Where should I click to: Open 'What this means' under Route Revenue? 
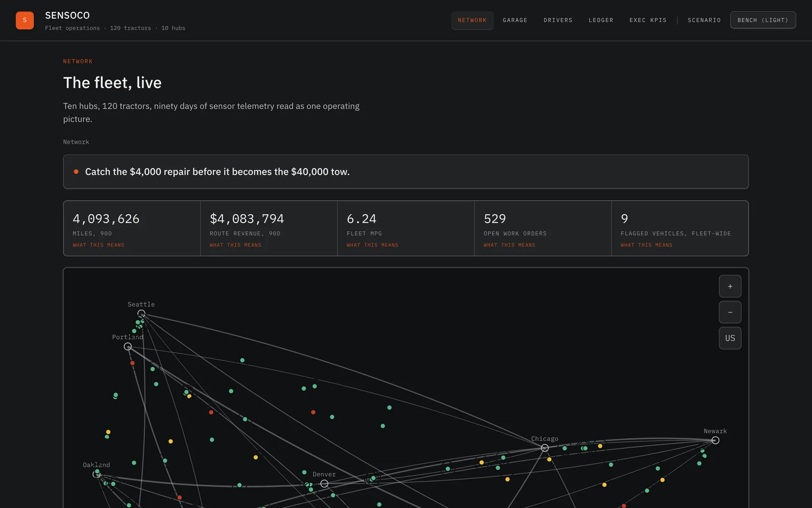coord(235,245)
